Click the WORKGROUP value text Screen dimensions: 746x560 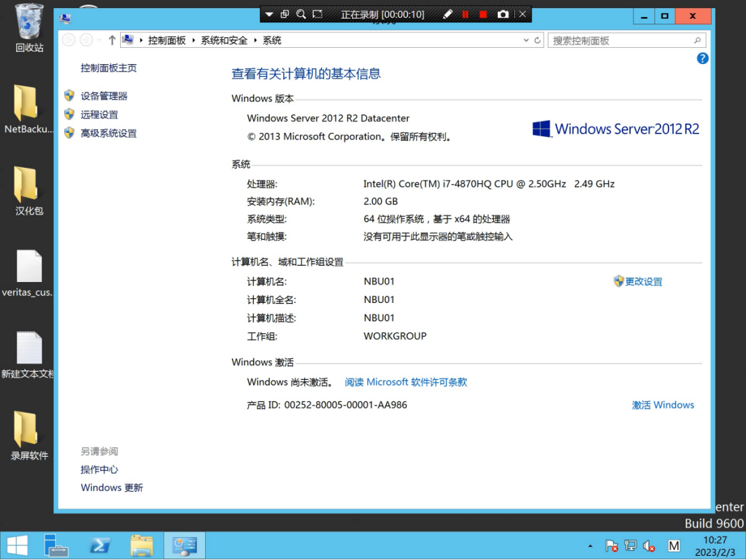pos(395,336)
